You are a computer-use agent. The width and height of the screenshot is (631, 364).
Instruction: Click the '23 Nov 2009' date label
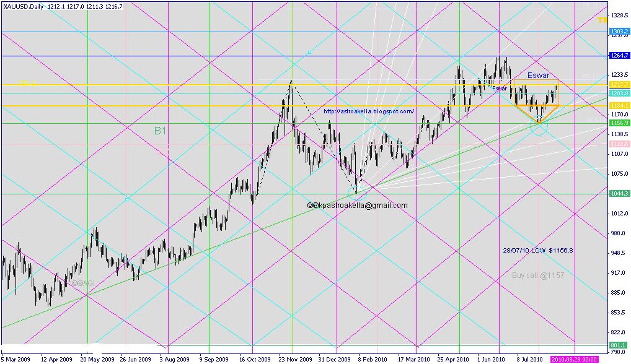point(296,359)
